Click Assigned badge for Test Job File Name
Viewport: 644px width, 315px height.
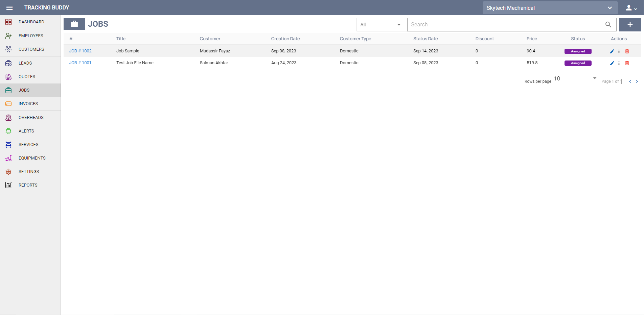click(x=578, y=63)
